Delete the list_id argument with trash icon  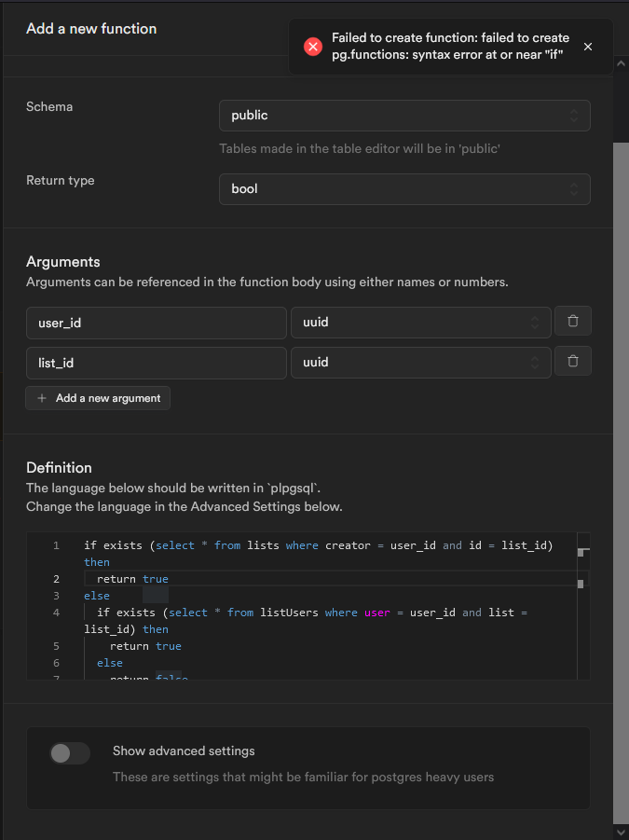click(x=573, y=361)
